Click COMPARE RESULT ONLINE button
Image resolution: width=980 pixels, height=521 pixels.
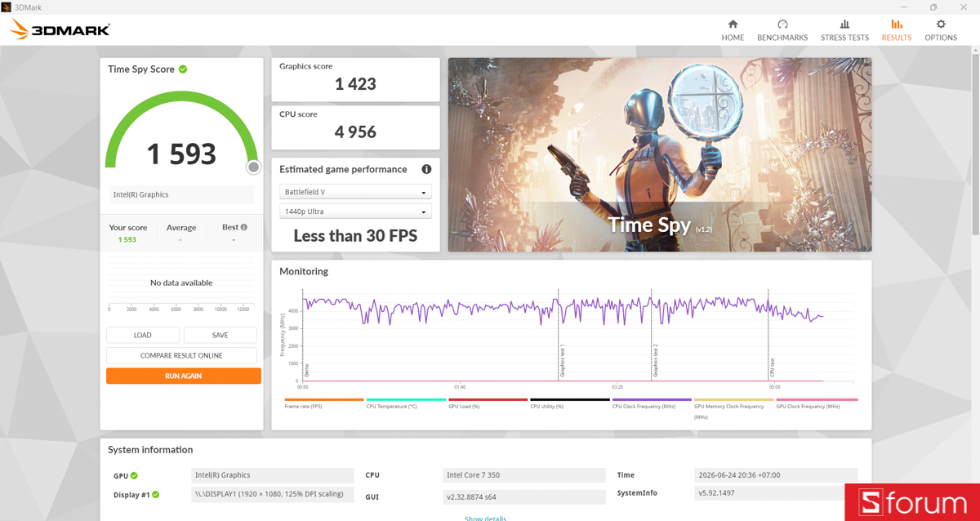coord(181,355)
